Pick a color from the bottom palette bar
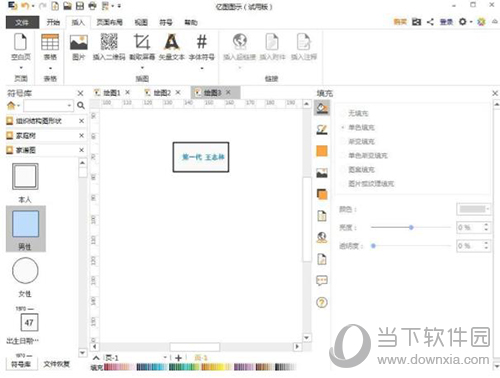This screenshot has height=378, width=500. 200,367
